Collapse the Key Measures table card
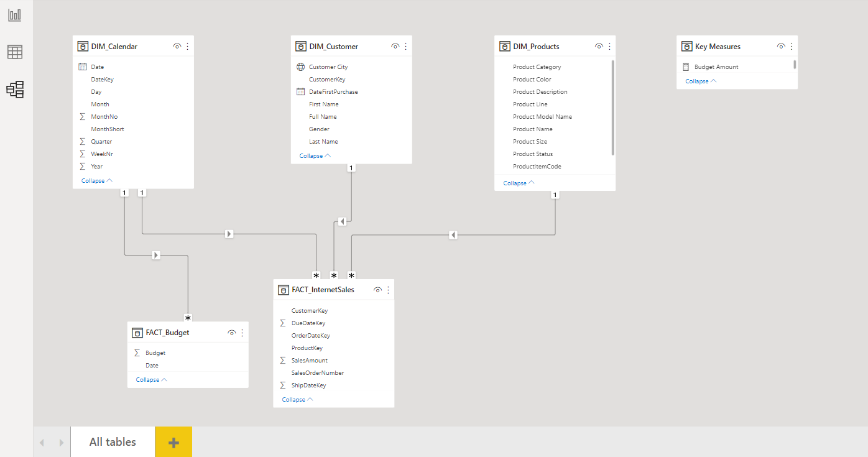Image resolution: width=868 pixels, height=457 pixels. [x=701, y=81]
